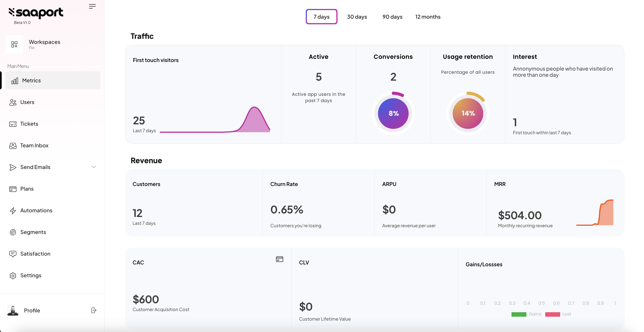Switch to the 30 days range
Screen dimensions: 644x332
point(357,17)
